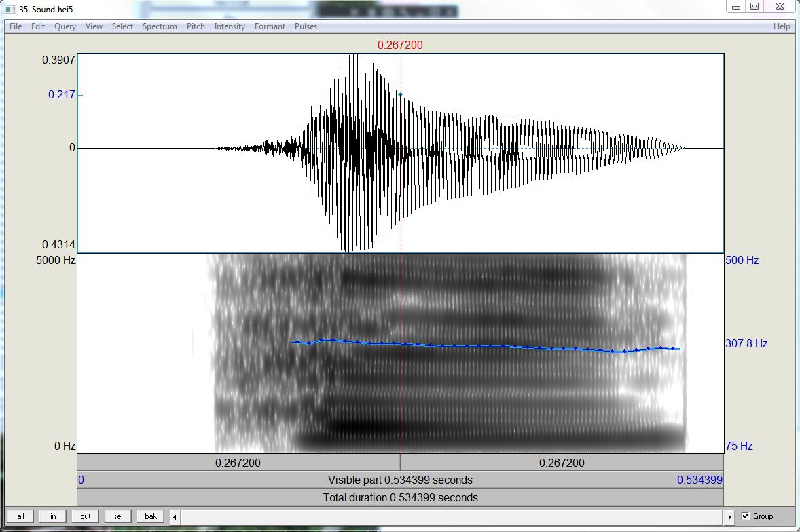Click the '0.3907' amplitude maximum label
The image size is (800, 532).
(x=58, y=60)
